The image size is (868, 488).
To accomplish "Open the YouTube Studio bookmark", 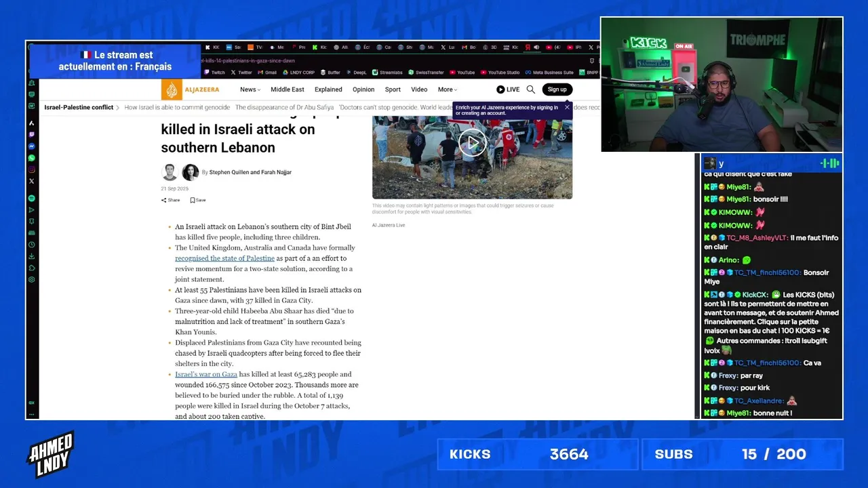I will point(500,72).
